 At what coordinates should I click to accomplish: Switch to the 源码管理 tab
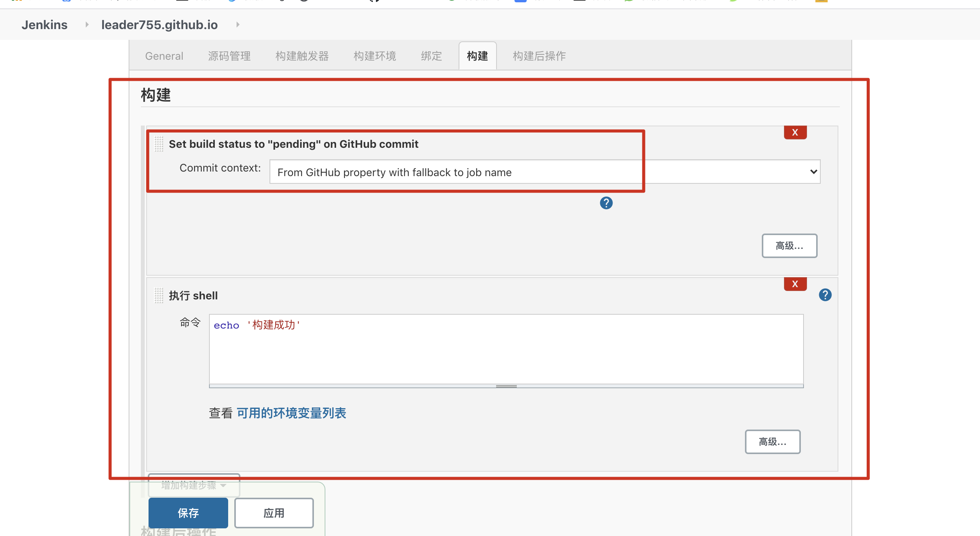229,56
